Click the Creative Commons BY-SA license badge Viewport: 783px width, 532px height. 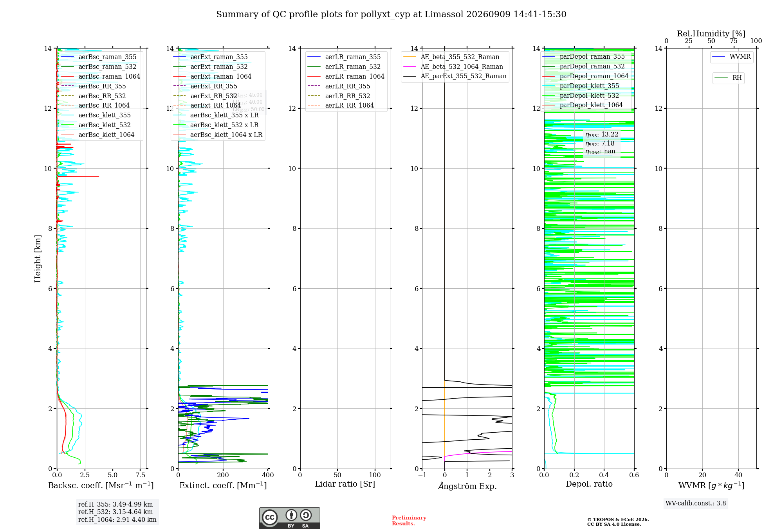point(289,518)
